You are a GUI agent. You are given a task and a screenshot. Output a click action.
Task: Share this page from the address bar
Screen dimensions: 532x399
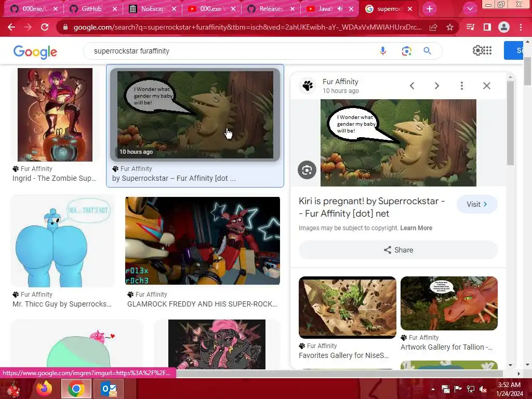(x=433, y=27)
